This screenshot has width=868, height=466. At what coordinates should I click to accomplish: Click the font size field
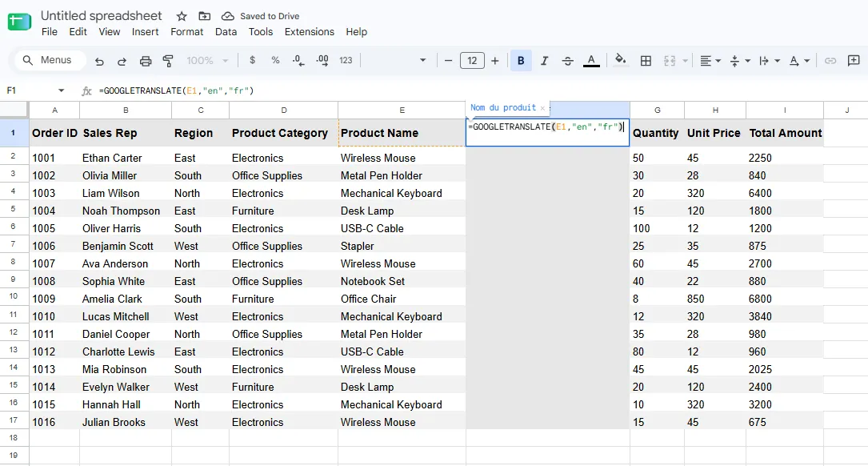click(x=472, y=60)
